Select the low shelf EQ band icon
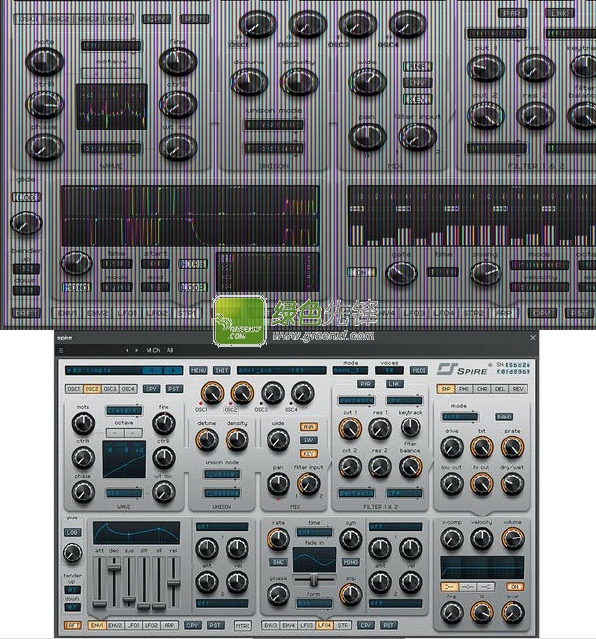This screenshot has height=639, width=596. [450, 586]
